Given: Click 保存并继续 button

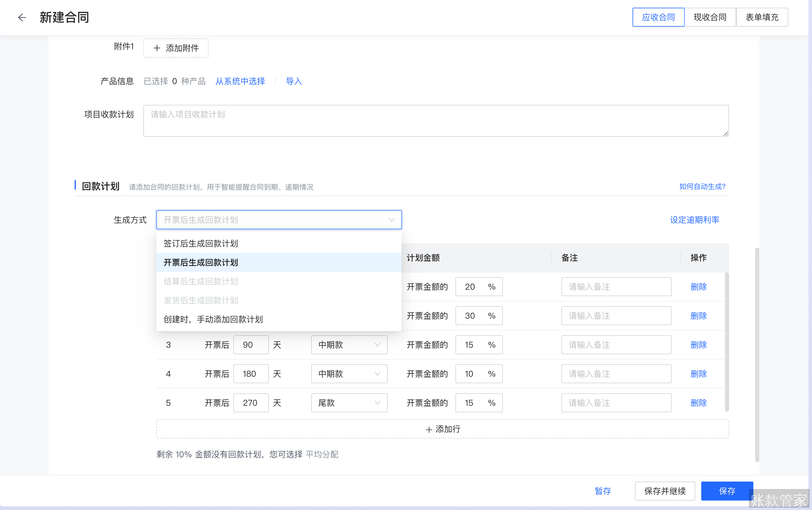Looking at the screenshot, I should pos(665,491).
